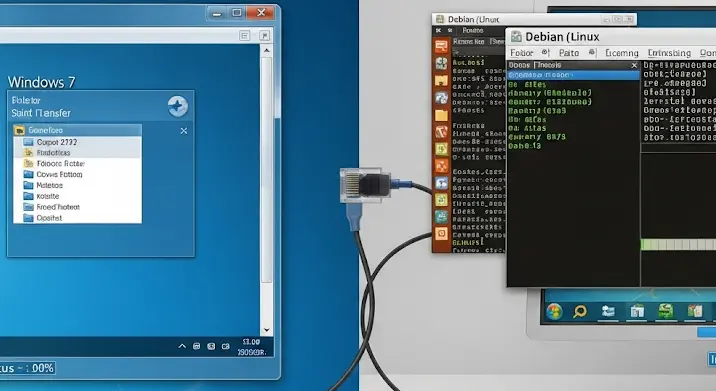Click the green segmented progress bar
Image resolution: width=716 pixels, height=391 pixels.
[x=678, y=244]
